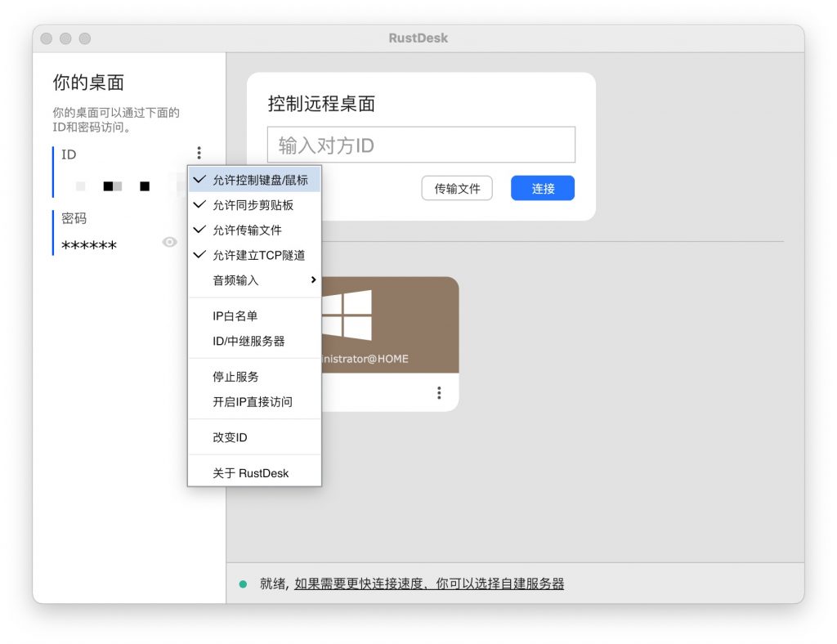Image resolution: width=837 pixels, height=644 pixels.
Task: Reveal the password with the eye icon
Action: point(169,242)
